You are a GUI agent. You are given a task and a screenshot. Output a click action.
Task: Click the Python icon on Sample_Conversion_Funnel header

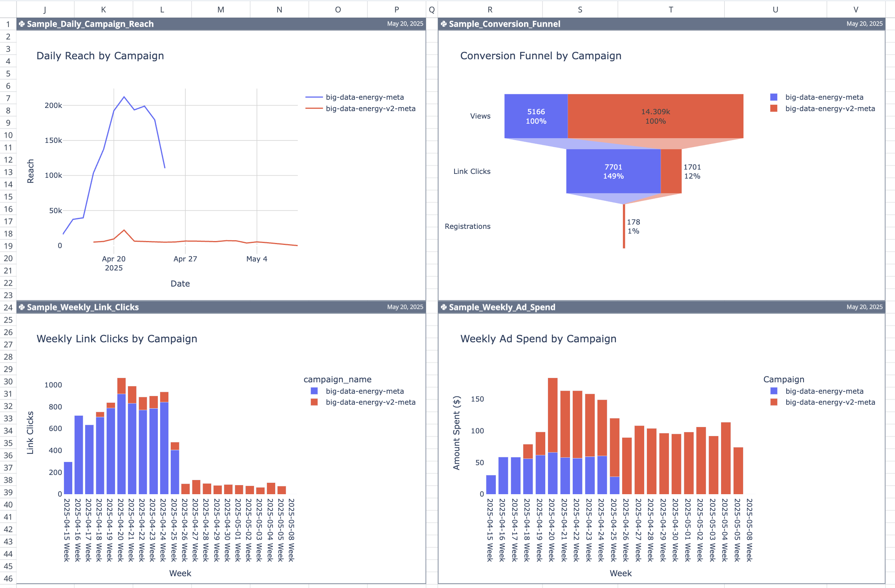coord(443,24)
